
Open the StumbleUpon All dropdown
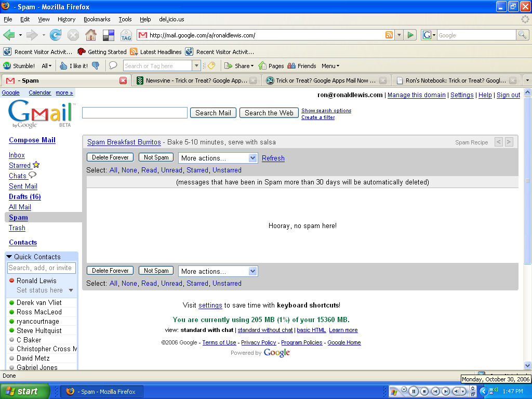pos(46,66)
